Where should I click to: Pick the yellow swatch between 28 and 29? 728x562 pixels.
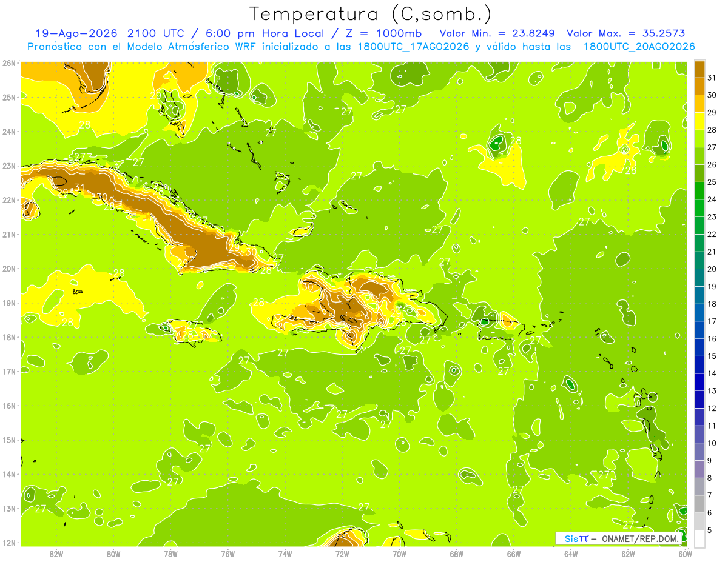[699, 121]
